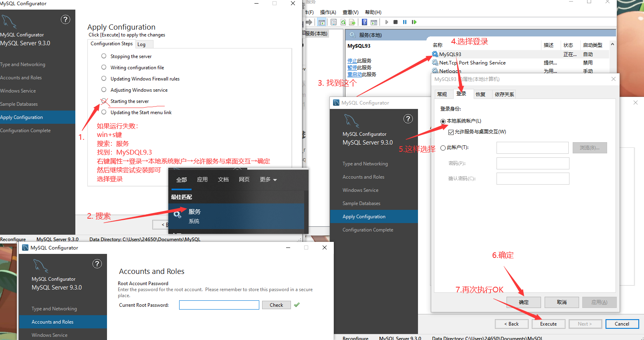
Task: Switch to the 依存关系 tab
Action: [x=504, y=94]
